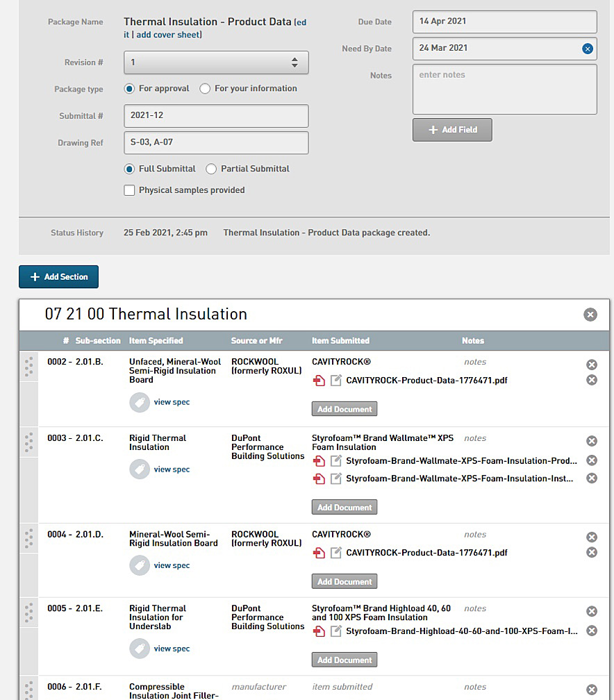
Task: Remove CAVITYROCK pdf from row 0004
Action: pyautogui.click(x=592, y=552)
